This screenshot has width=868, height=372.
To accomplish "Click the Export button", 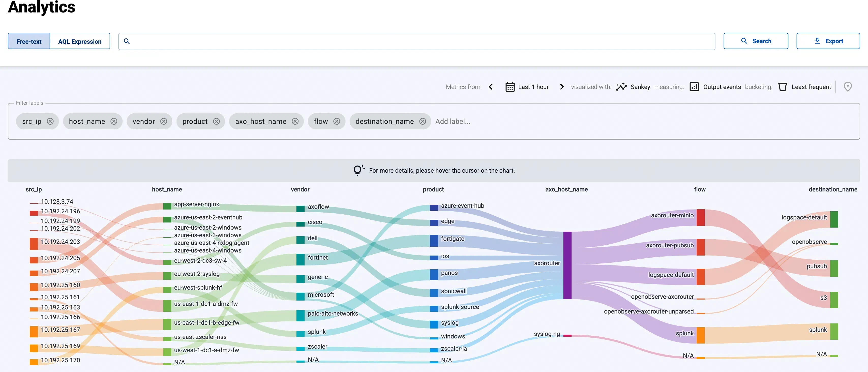I will 828,41.
